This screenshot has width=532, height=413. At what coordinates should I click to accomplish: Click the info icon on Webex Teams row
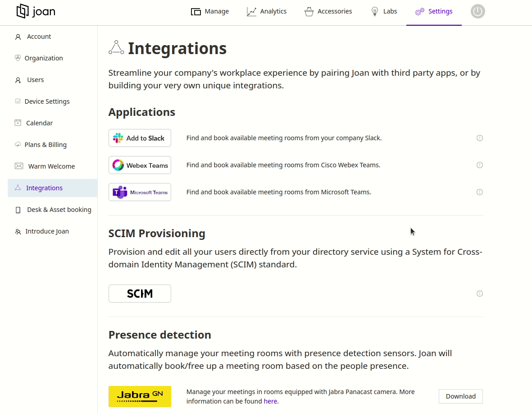click(x=480, y=165)
